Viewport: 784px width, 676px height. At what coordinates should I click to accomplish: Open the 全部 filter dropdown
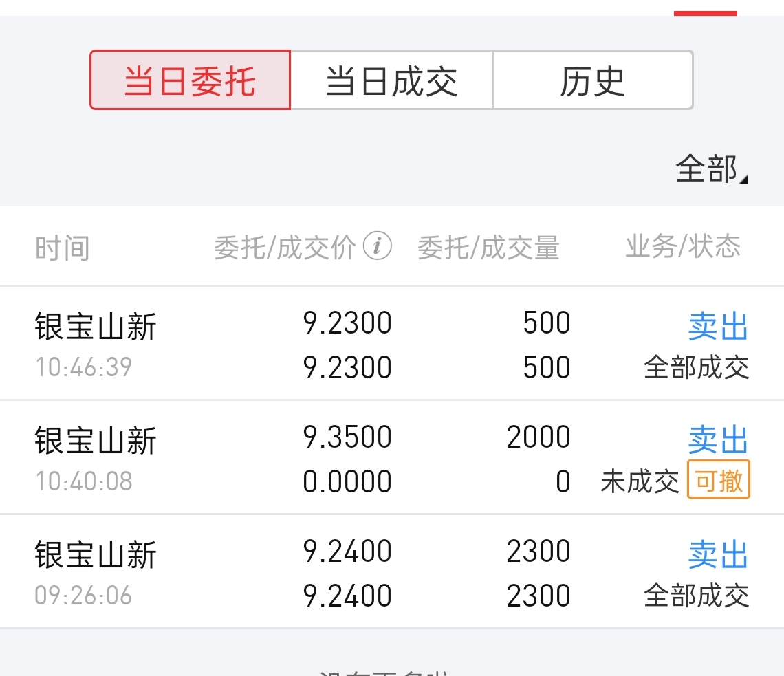point(710,169)
